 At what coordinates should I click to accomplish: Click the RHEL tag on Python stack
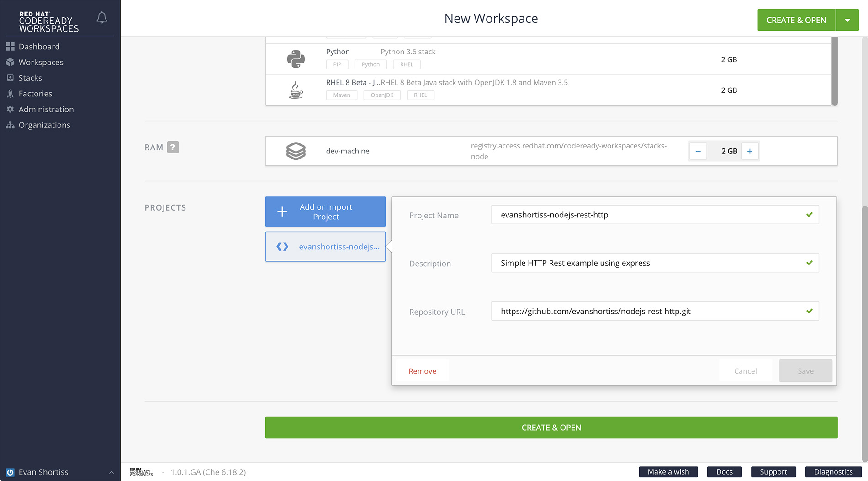pos(407,64)
